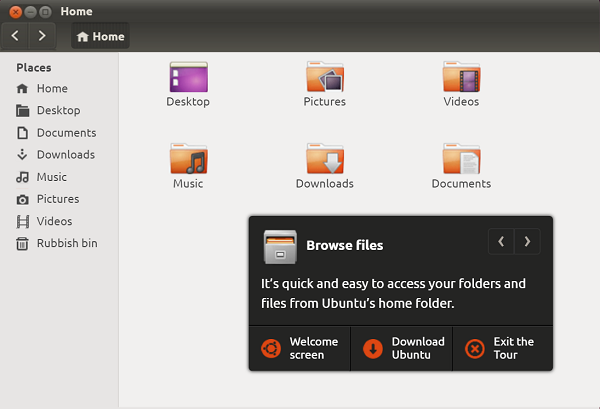Select Music text in Places sidebar
Image resolution: width=600 pixels, height=409 pixels.
click(52, 177)
